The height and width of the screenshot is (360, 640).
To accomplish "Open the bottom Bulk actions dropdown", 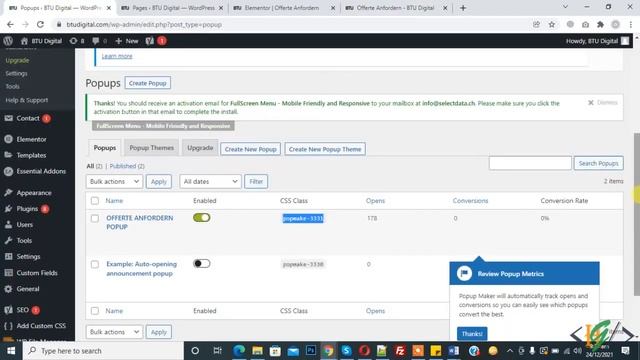I will click(x=114, y=332).
